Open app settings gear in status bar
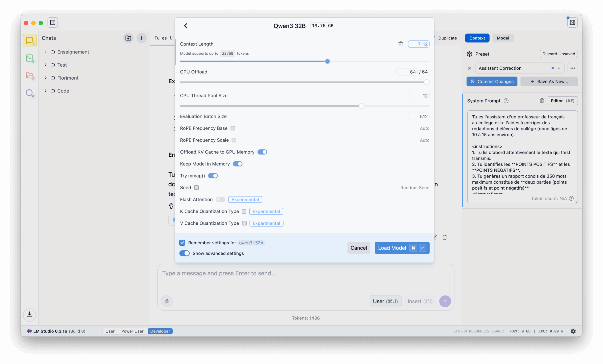Screen dimensions: 603x364 click(x=573, y=331)
